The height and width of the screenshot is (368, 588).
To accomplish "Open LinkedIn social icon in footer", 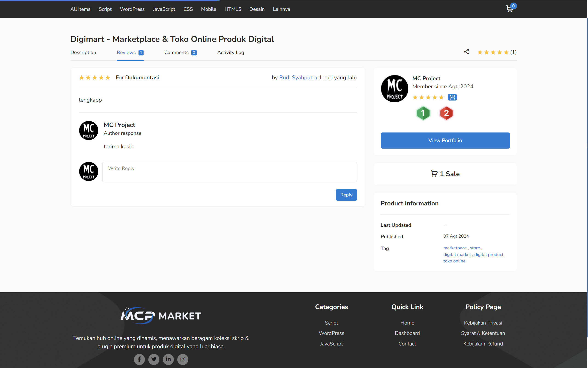I will (168, 359).
